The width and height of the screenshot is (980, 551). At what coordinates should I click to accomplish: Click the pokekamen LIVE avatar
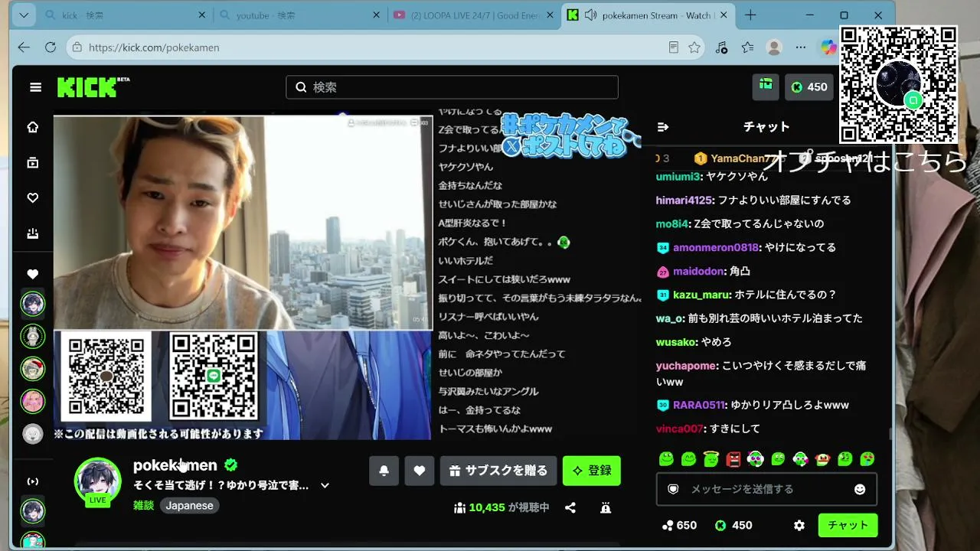coord(97,482)
